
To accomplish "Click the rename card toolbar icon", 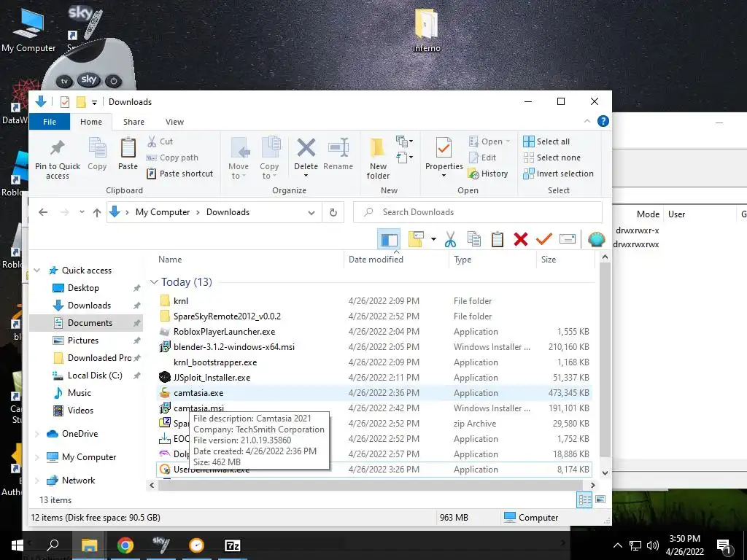I will [567, 239].
